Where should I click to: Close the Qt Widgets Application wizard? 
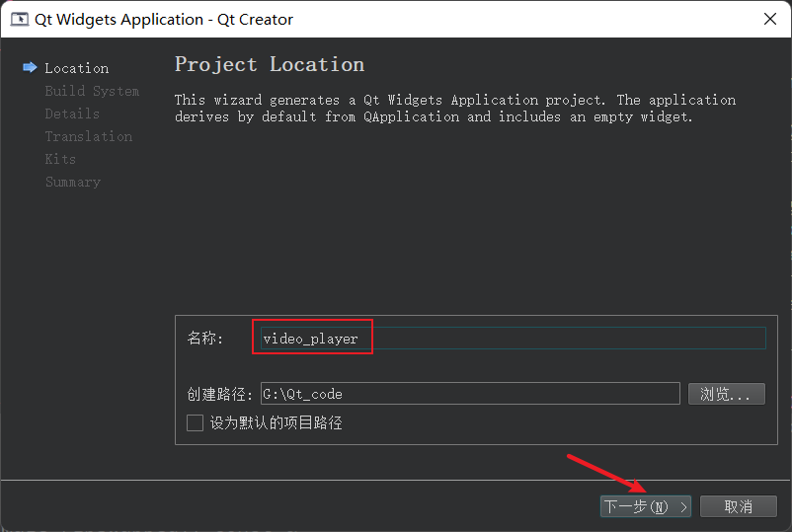coord(769,19)
